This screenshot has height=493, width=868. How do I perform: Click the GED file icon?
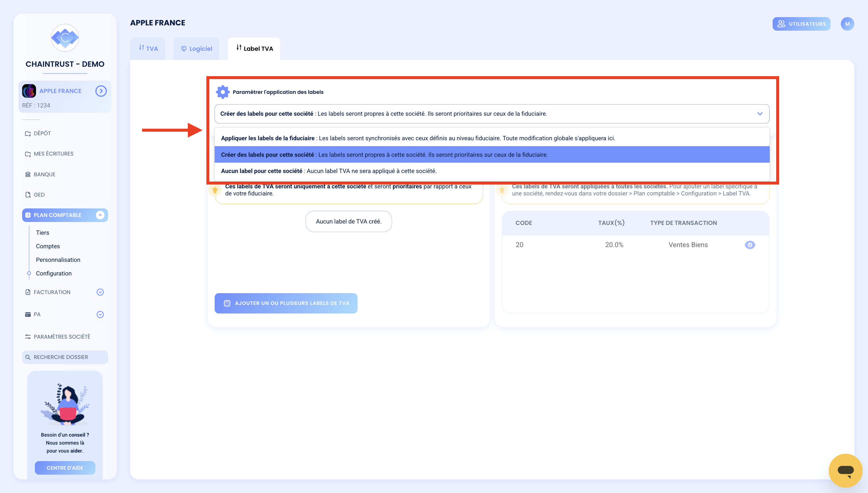(28, 195)
